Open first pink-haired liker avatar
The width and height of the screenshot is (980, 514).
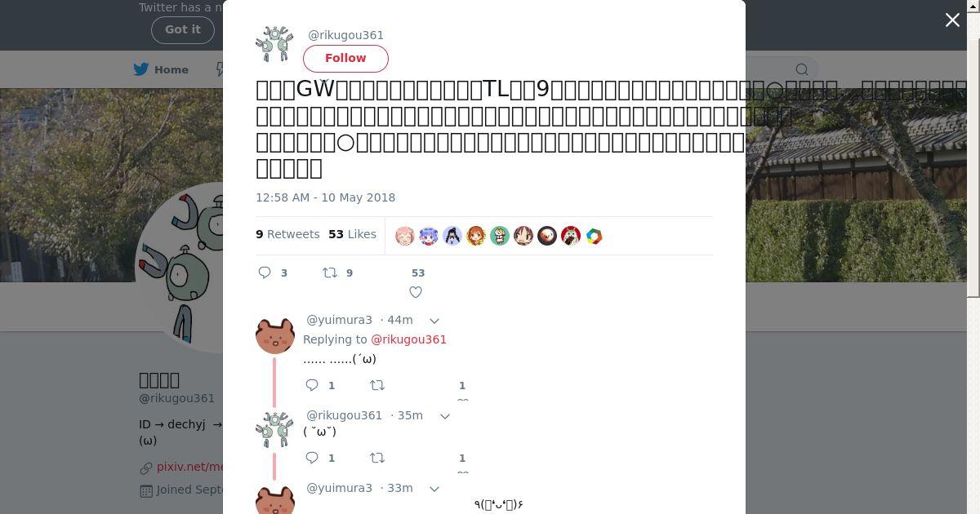click(x=405, y=236)
